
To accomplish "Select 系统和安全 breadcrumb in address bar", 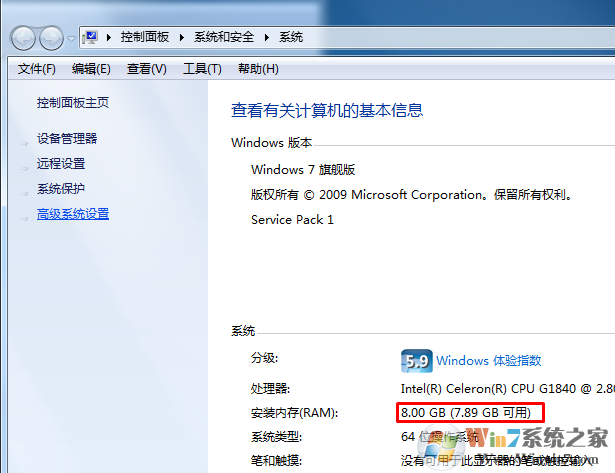I will click(224, 37).
